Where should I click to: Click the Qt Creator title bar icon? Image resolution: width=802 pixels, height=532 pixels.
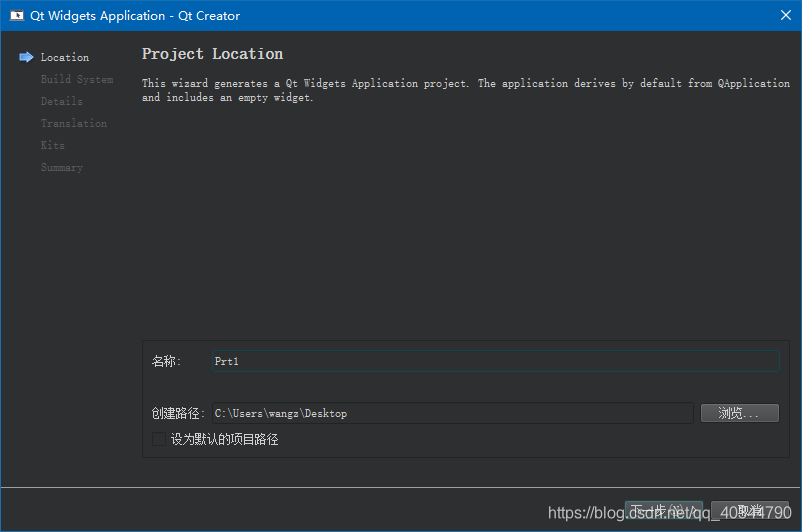[17, 16]
